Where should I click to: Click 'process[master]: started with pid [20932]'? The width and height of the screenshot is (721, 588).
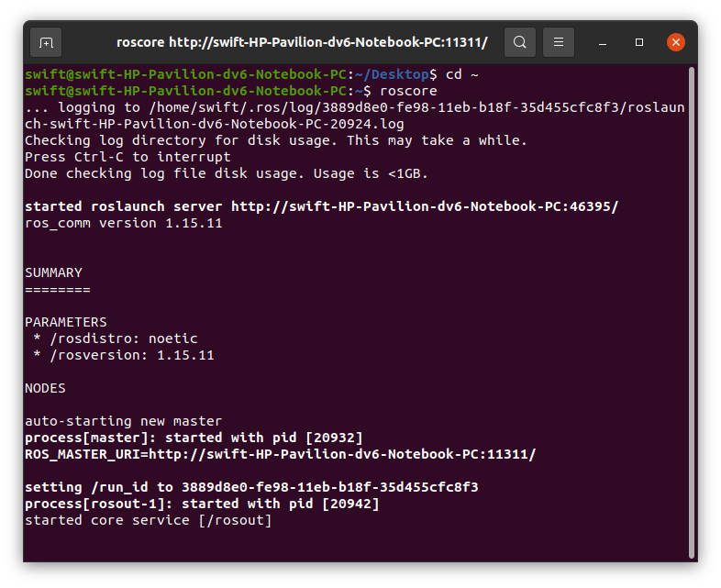click(194, 438)
